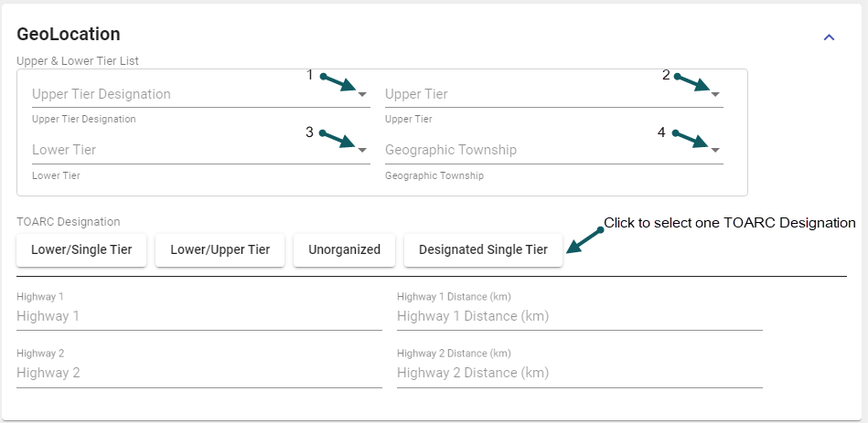This screenshot has height=423, width=868.
Task: Click the Highway 1 input field
Action: tap(198, 316)
